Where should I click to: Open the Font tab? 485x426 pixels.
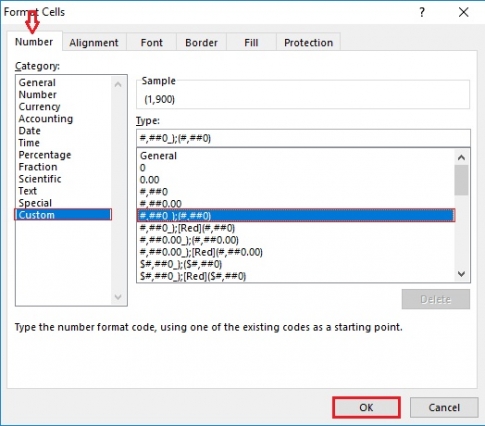click(x=152, y=43)
